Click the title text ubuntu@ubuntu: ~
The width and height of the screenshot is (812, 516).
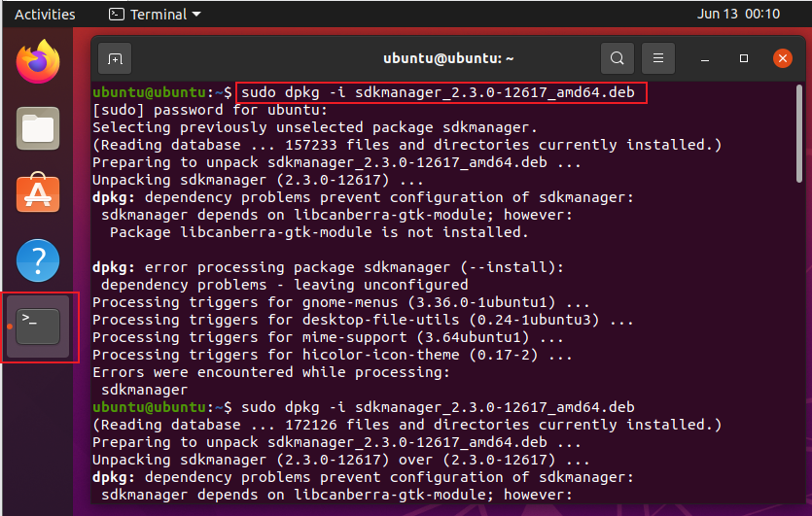click(448, 58)
